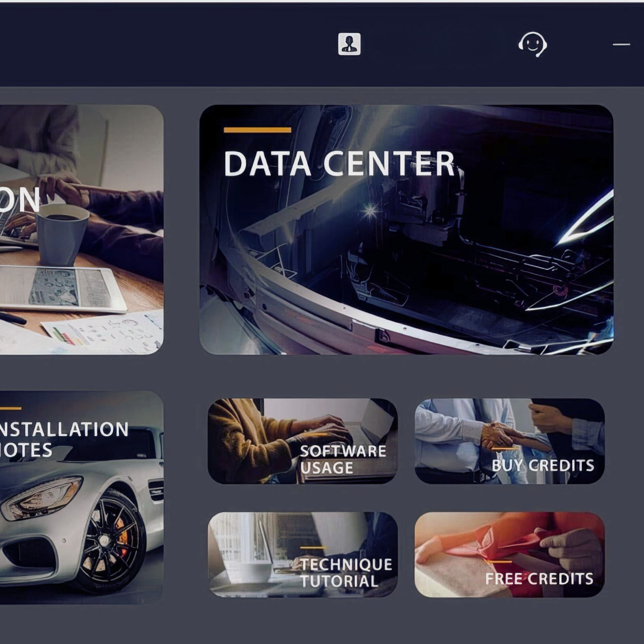Image resolution: width=644 pixels, height=644 pixels.
Task: Click the orange bar above Data Center
Action: click(x=257, y=130)
